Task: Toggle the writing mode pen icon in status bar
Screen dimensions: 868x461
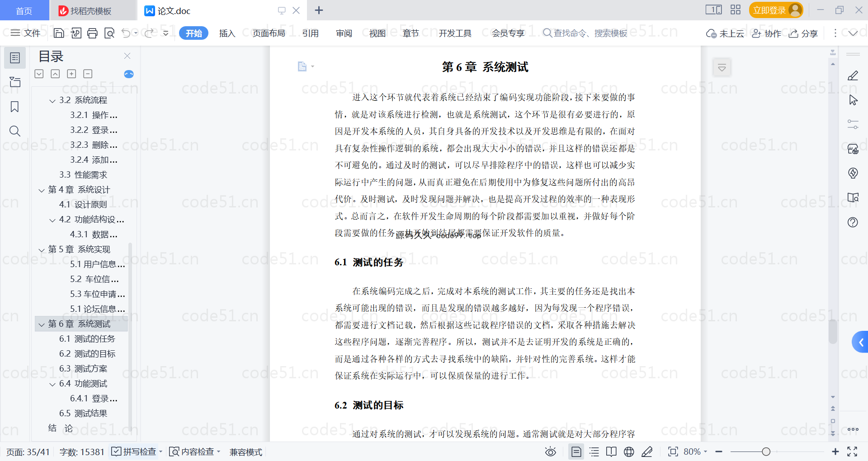Action: (647, 452)
